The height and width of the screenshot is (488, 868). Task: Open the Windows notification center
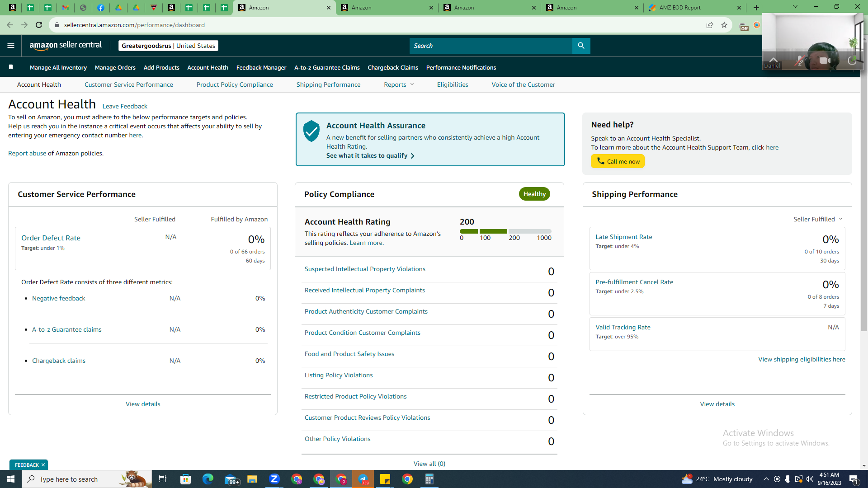854,479
